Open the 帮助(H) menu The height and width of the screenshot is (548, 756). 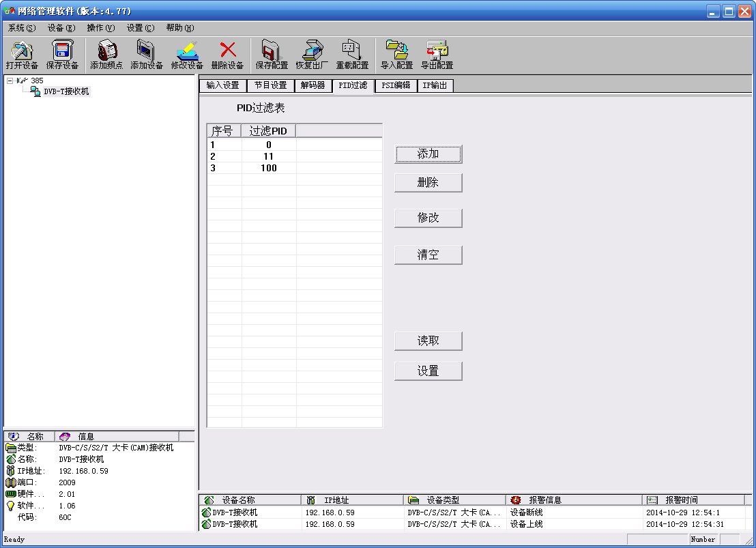pos(180,28)
